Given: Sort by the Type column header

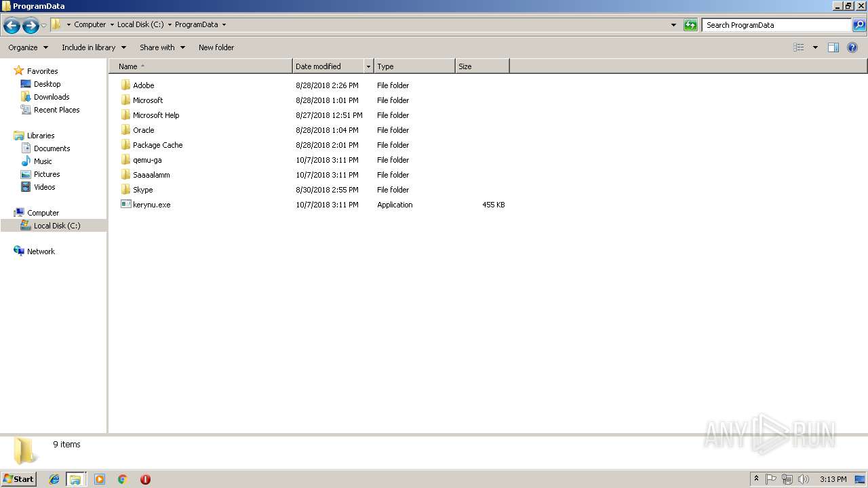Looking at the screenshot, I should tap(414, 66).
